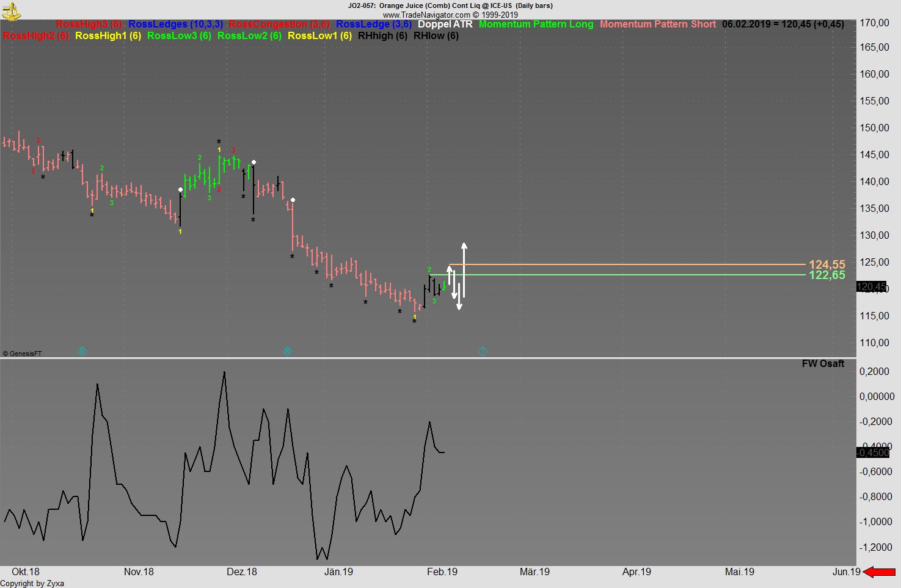Viewport: 901px width, 588px height.
Task: Click the FW Osaft panel title
Action: 822,364
